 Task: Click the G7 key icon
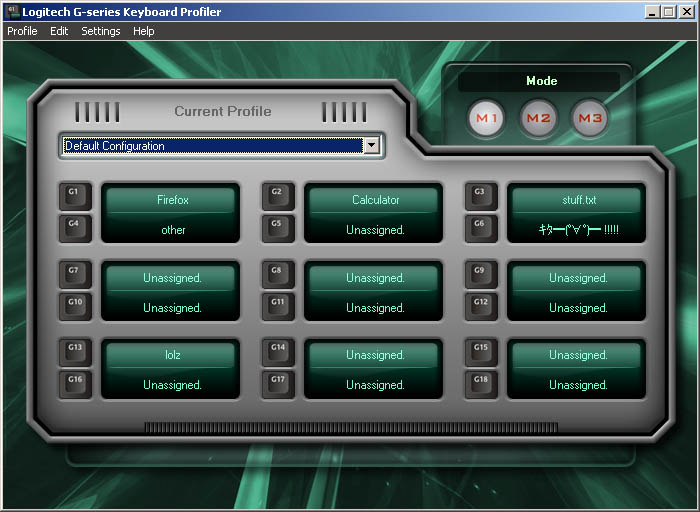tap(75, 275)
